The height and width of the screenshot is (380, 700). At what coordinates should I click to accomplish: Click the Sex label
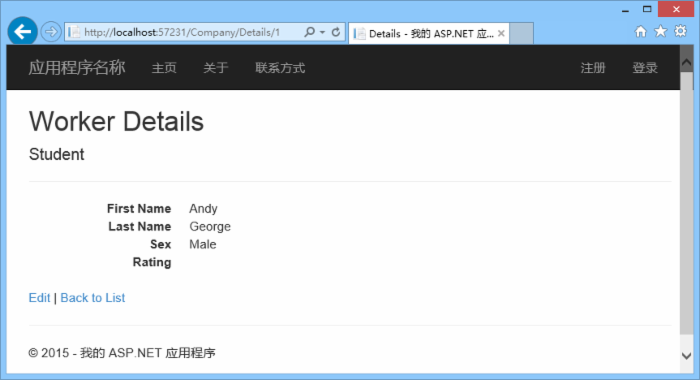click(161, 244)
